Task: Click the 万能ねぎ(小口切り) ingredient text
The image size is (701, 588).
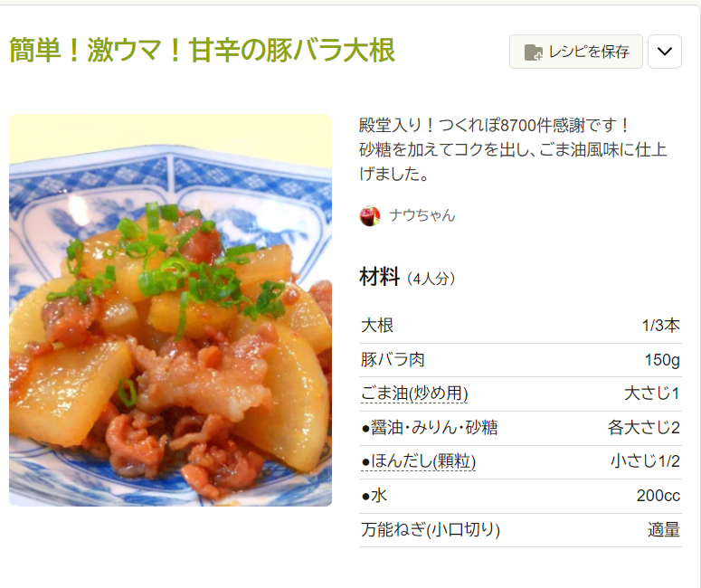Action: [x=430, y=530]
